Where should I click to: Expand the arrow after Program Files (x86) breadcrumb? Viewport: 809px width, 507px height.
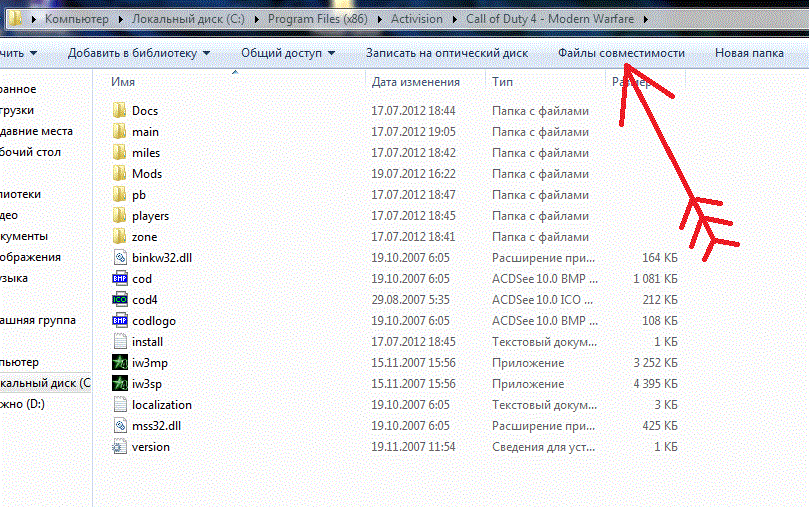[380, 19]
